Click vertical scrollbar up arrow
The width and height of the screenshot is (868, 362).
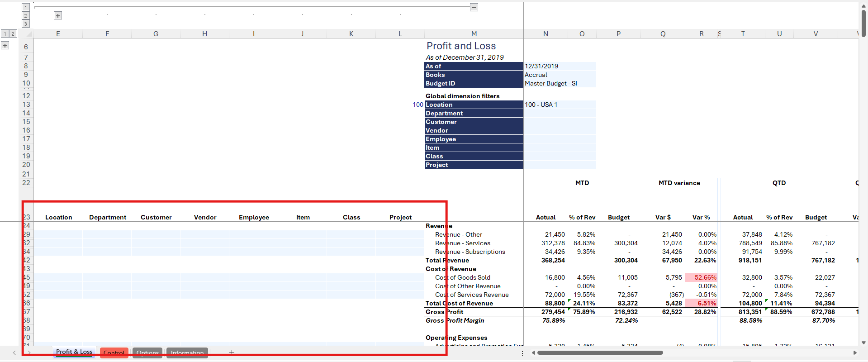pos(863,5)
